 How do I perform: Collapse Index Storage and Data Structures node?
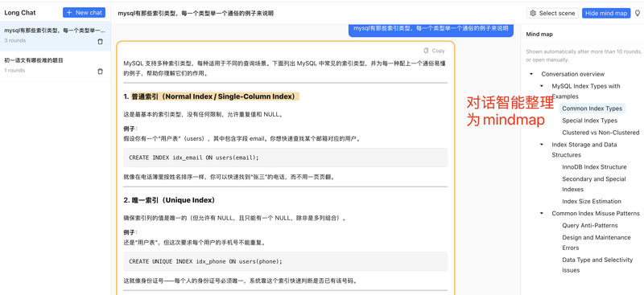(x=542, y=145)
